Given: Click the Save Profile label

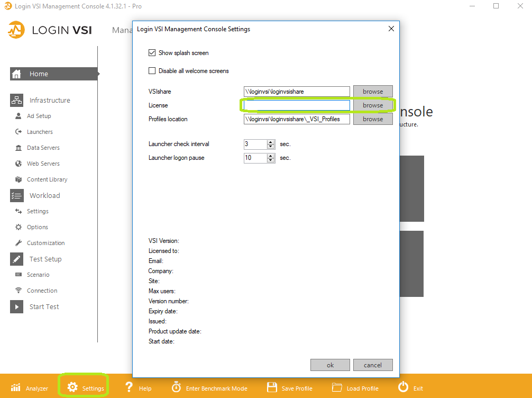Looking at the screenshot, I should [x=297, y=388].
